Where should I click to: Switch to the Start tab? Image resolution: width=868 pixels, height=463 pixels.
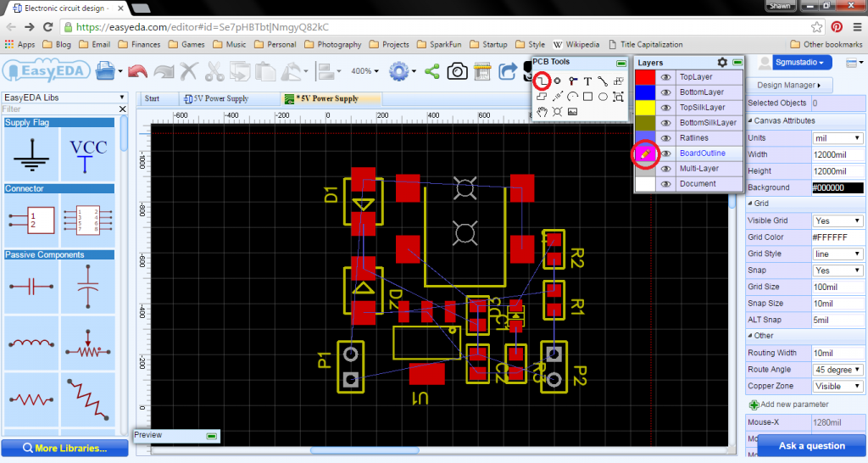pyautogui.click(x=153, y=98)
